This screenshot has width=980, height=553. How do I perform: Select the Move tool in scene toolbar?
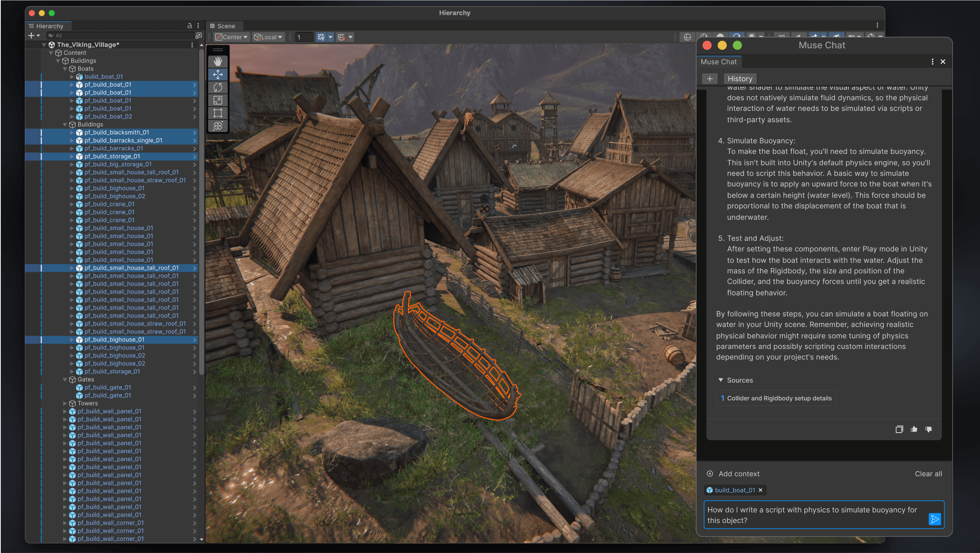pyautogui.click(x=219, y=75)
